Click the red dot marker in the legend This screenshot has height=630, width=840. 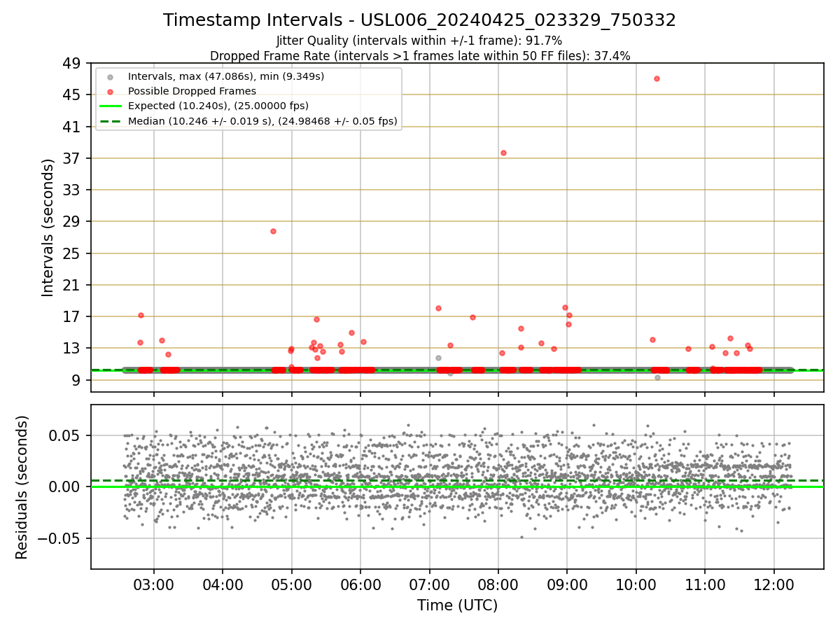(111, 91)
